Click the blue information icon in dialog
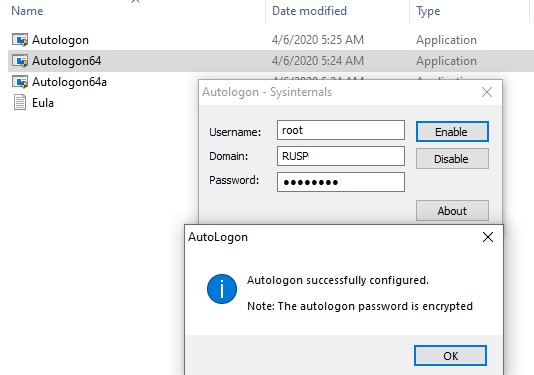The image size is (534, 375). [222, 289]
